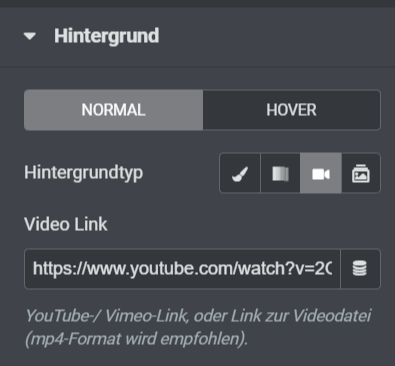Switch to the HOVER tab
This screenshot has width=395, height=366.
point(291,110)
